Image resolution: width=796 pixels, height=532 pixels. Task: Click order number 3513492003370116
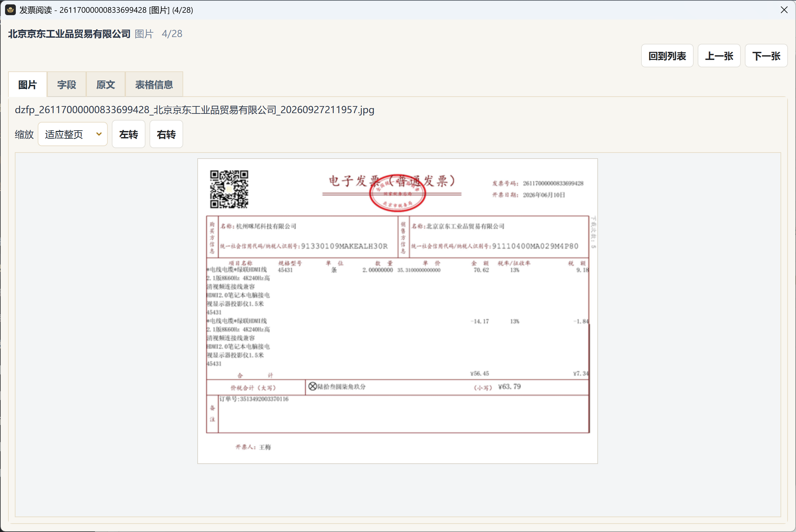(x=264, y=399)
